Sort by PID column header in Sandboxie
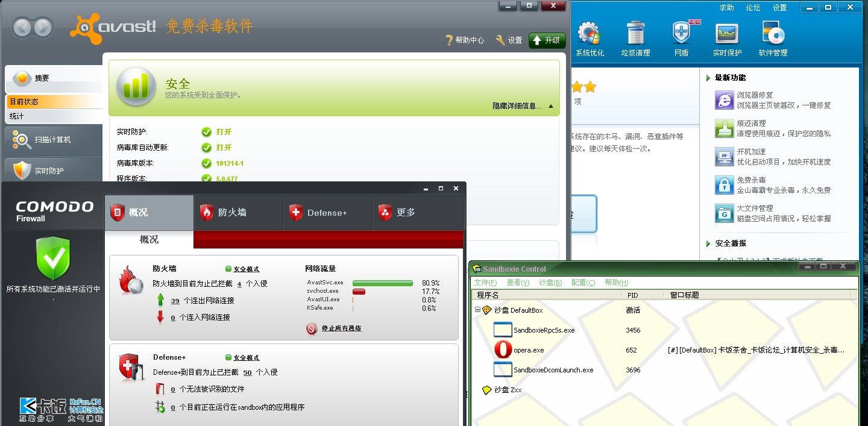Screen dimensions: 868x426 tap(643, 295)
